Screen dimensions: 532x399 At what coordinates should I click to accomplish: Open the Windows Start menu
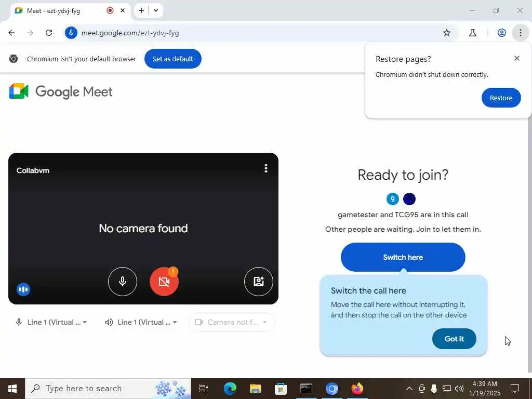(x=12, y=389)
